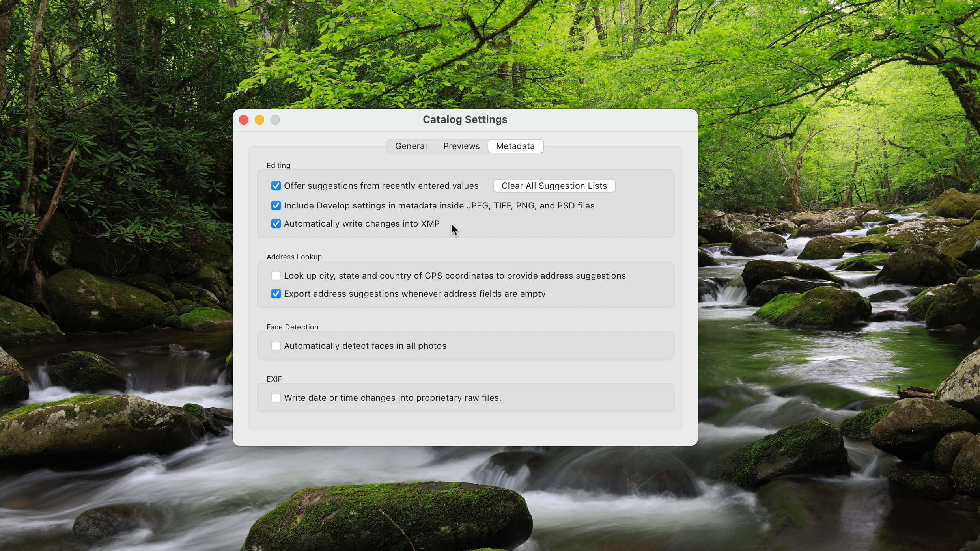The width and height of the screenshot is (980, 551).
Task: Close the Catalog Settings window
Action: [244, 120]
